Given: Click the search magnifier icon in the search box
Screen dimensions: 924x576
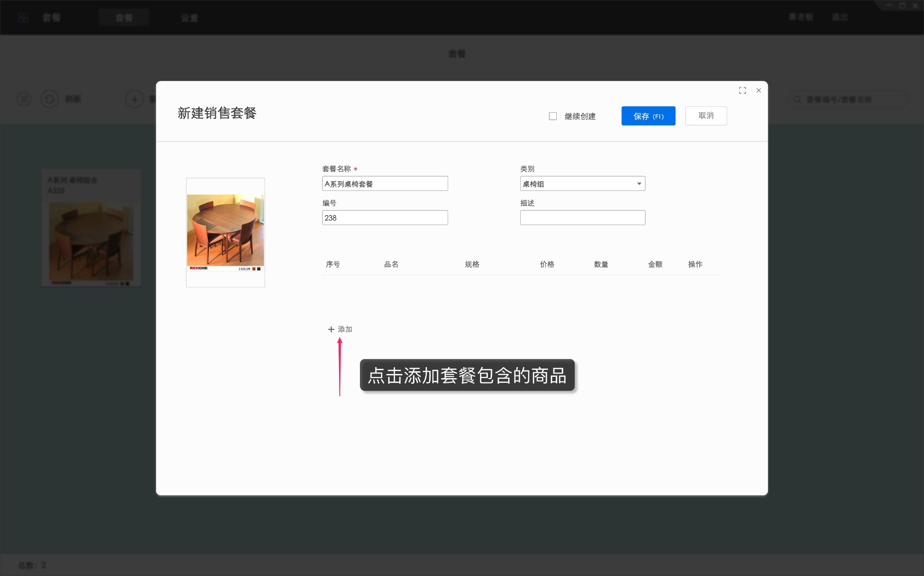Looking at the screenshot, I should coord(796,99).
